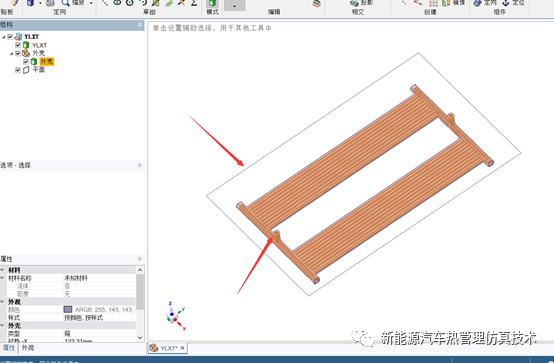
Task: Collapse the 外壳 component tree node
Action: 11,53
